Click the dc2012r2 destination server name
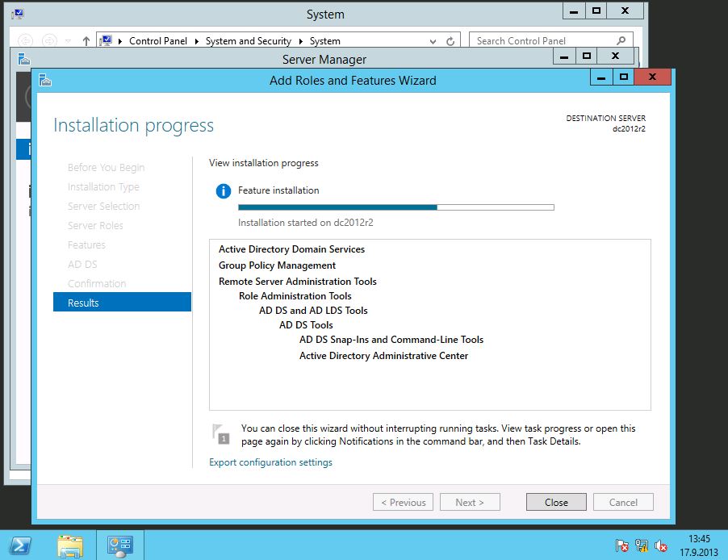728x560 pixels. [x=629, y=129]
